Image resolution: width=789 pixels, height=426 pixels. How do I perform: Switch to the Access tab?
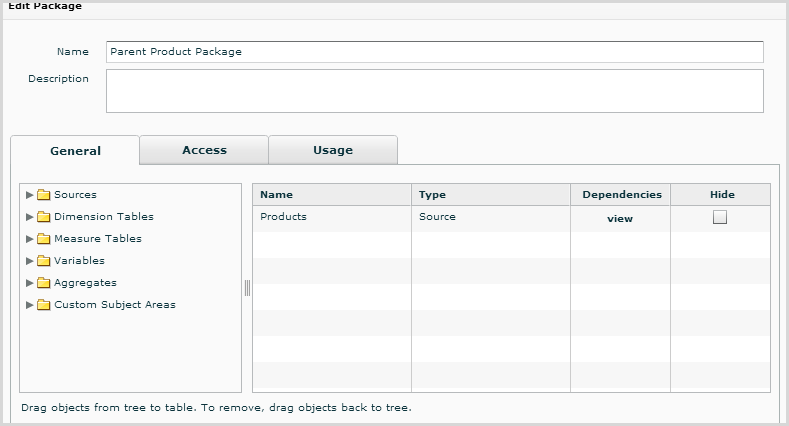(204, 150)
